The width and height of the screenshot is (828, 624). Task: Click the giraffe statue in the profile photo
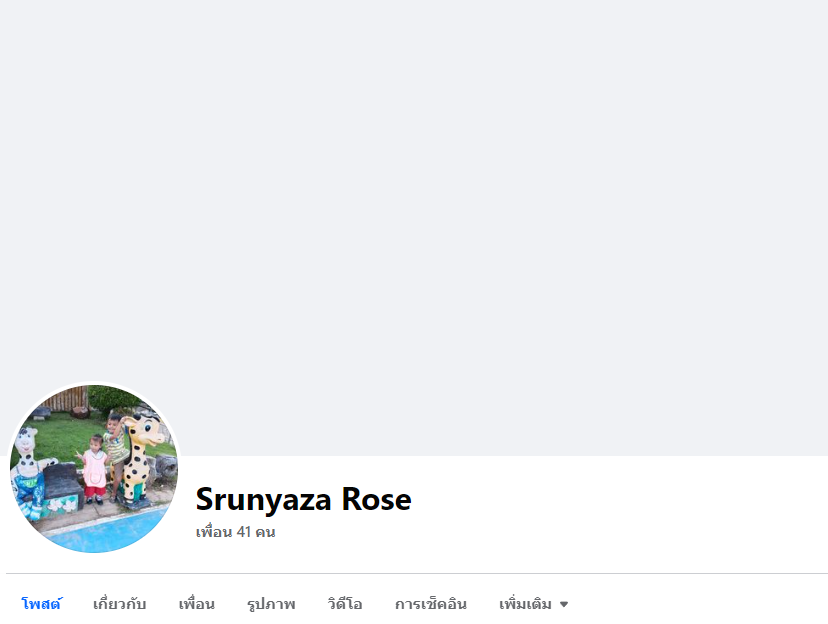[x=138, y=458]
